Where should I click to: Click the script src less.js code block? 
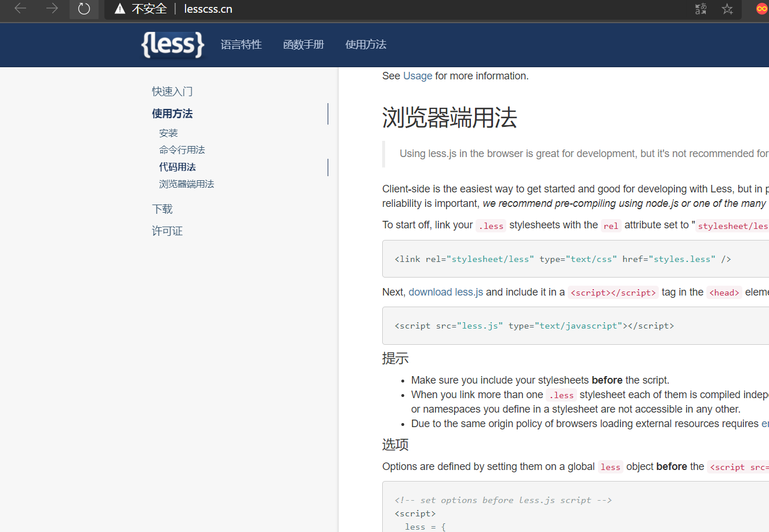pos(575,326)
